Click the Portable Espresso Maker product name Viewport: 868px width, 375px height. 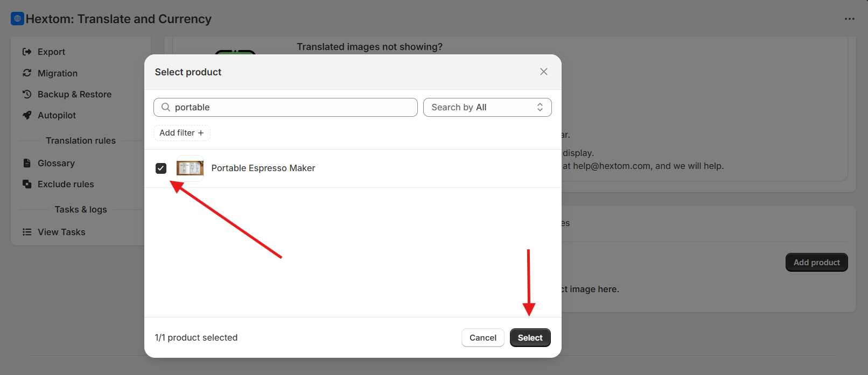(263, 168)
